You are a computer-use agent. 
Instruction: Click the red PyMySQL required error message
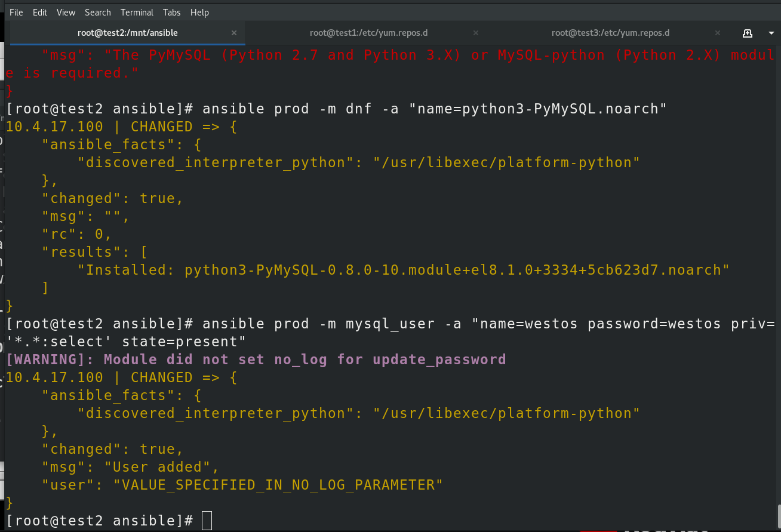click(390, 64)
